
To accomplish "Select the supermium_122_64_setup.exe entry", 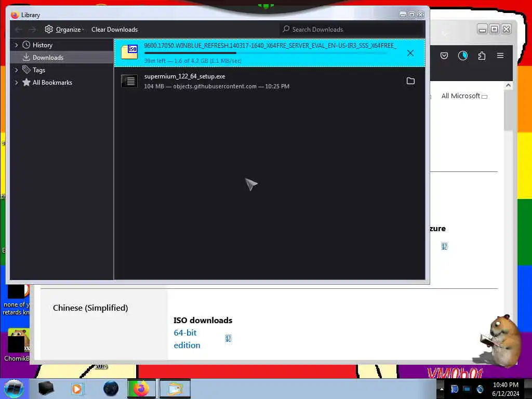I will click(x=270, y=81).
